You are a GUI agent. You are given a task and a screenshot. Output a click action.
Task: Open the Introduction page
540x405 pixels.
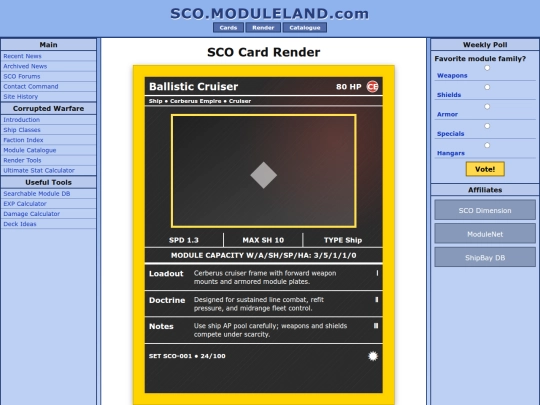pos(22,120)
